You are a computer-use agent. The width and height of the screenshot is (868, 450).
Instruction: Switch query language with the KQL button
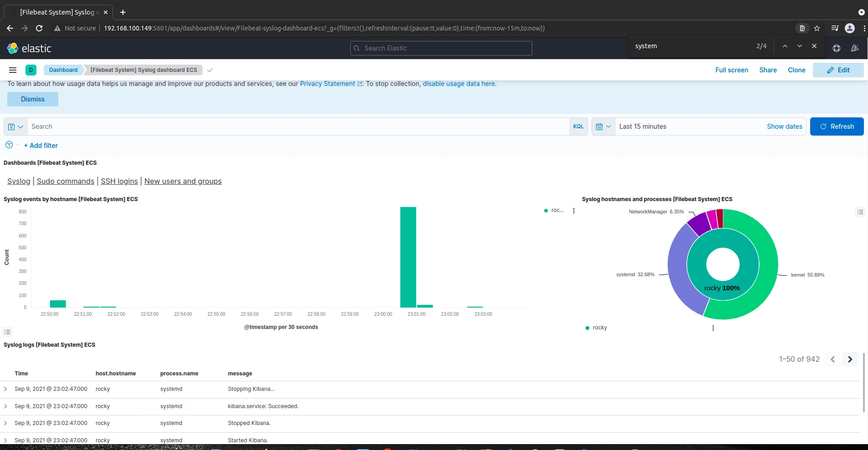tap(578, 126)
